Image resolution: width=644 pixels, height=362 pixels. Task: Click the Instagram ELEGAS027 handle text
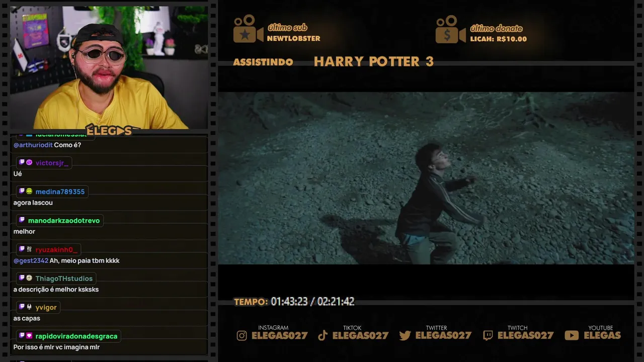coord(279,335)
